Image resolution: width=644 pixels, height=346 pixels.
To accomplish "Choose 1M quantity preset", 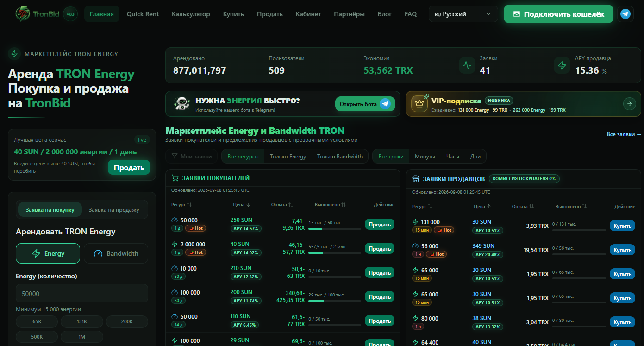I will click(x=82, y=336).
